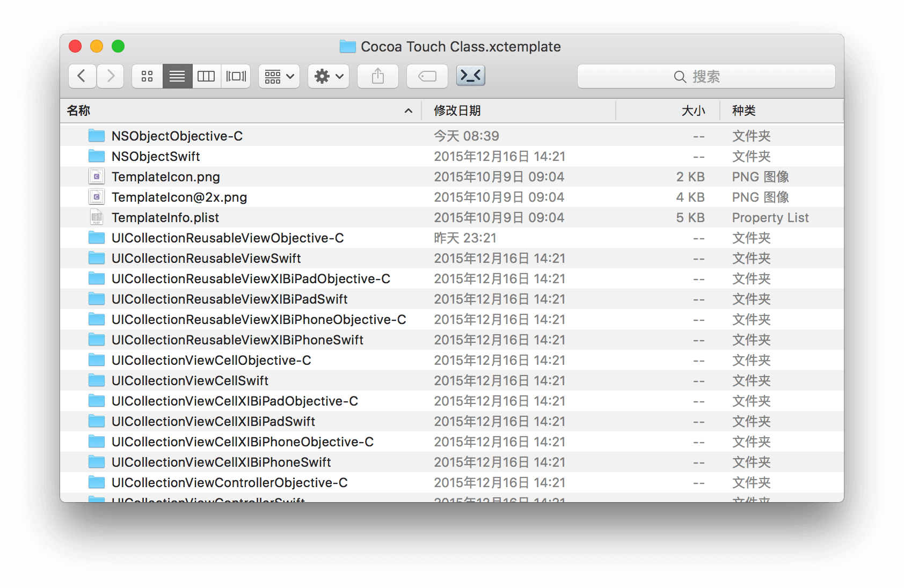Zoom the window with the green button
904x588 pixels.
pyautogui.click(x=118, y=47)
